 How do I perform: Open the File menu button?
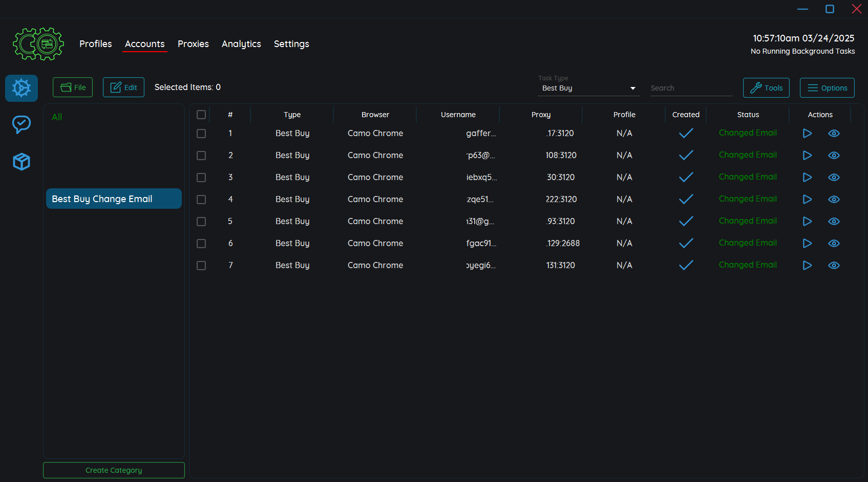coord(73,87)
